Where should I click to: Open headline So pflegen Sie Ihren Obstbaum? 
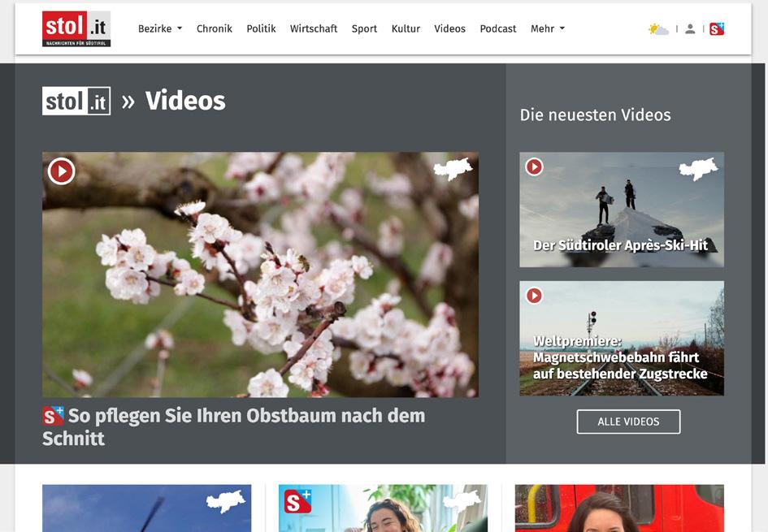233,426
